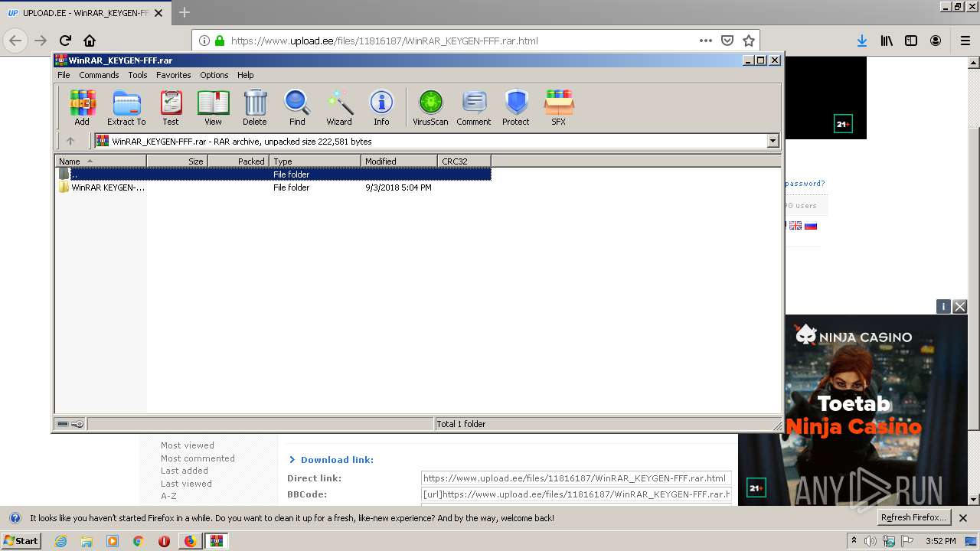Click Firefox back navigation arrow
980x551 pixels.
(x=15, y=41)
